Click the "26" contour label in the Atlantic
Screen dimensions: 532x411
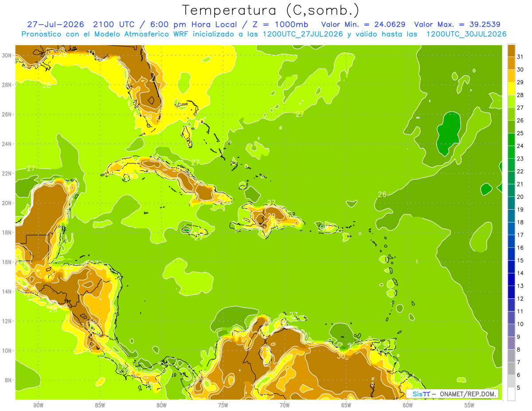point(382,194)
